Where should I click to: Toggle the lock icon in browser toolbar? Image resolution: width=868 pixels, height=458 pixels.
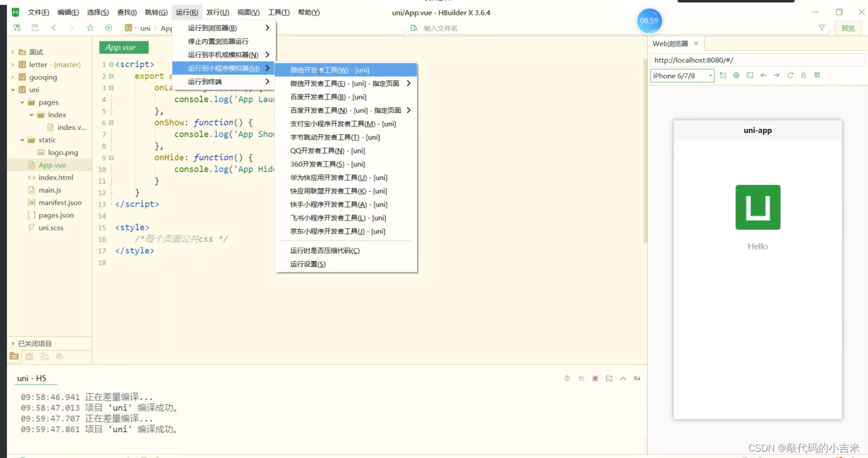click(x=804, y=75)
